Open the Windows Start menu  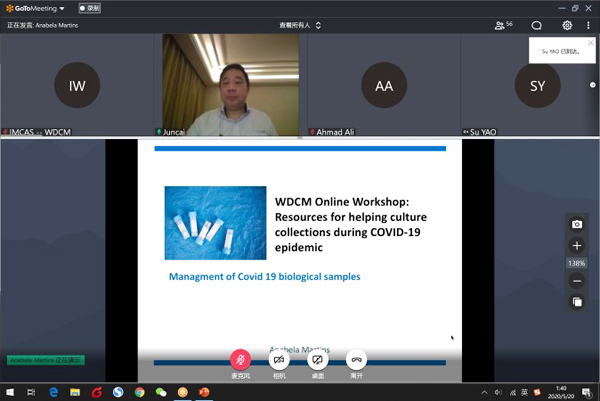click(9, 392)
